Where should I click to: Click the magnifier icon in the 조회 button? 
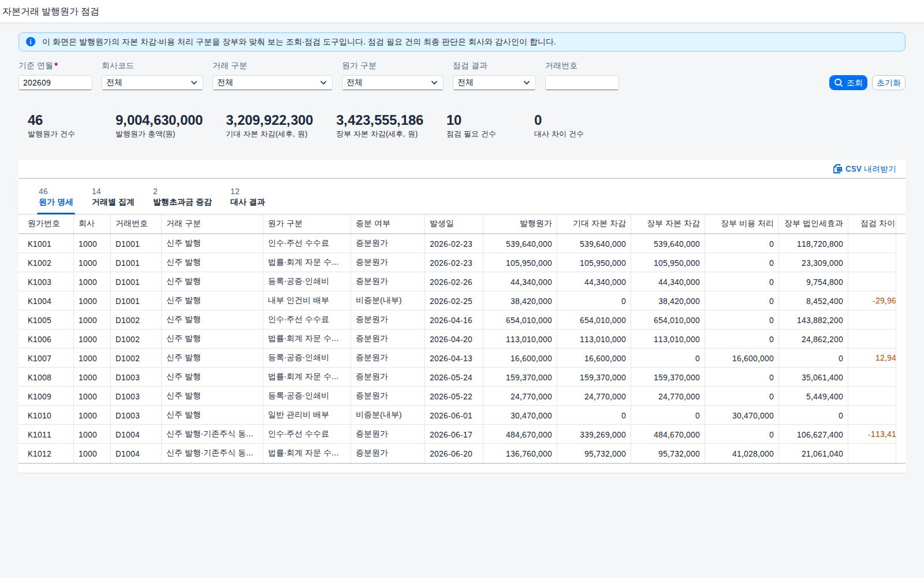pyautogui.click(x=839, y=83)
